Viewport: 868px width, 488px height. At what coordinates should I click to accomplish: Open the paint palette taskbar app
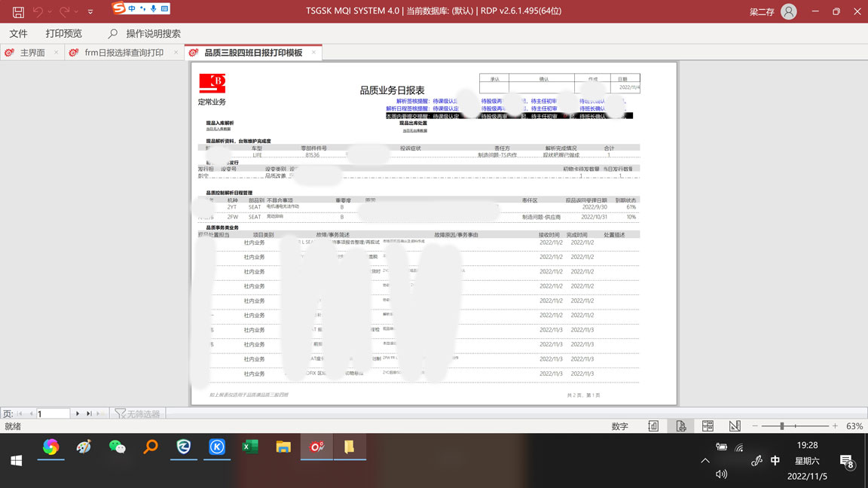[84, 447]
